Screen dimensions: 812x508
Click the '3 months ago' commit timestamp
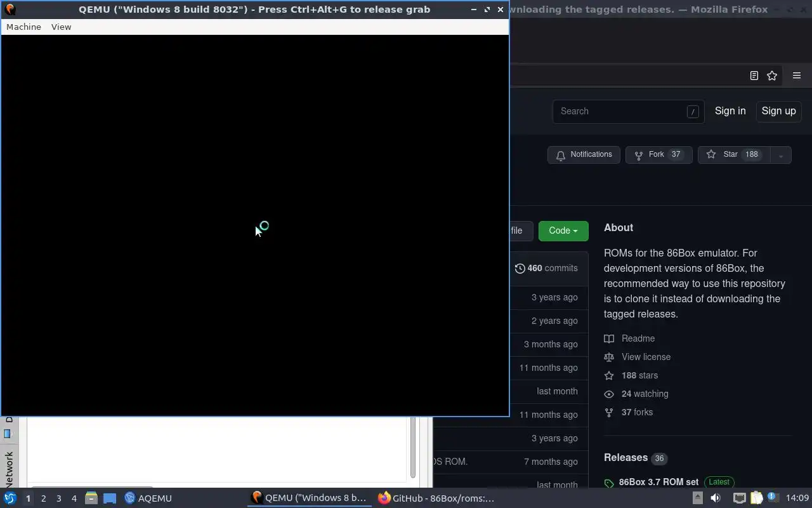click(x=551, y=344)
